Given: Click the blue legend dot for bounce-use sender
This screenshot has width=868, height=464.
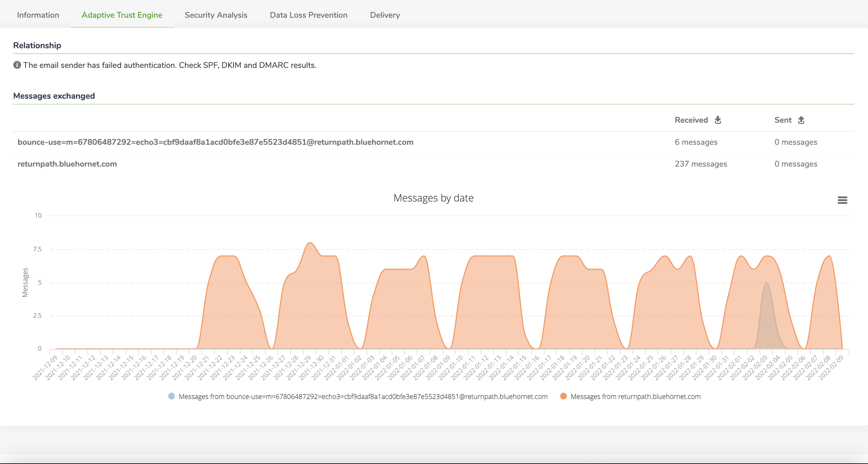Looking at the screenshot, I should [171, 396].
